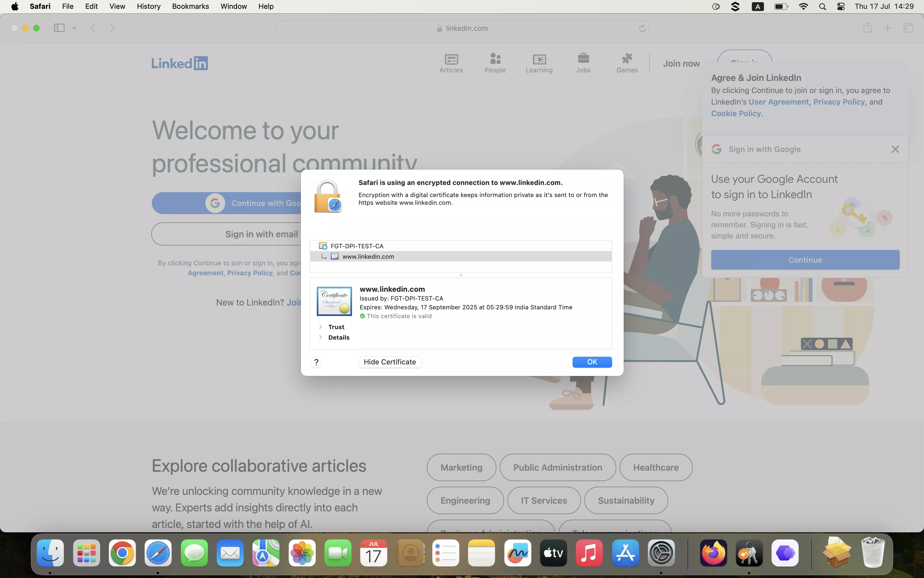924x578 pixels.
Task: Open the Bookmarks menu
Action: pyautogui.click(x=191, y=7)
